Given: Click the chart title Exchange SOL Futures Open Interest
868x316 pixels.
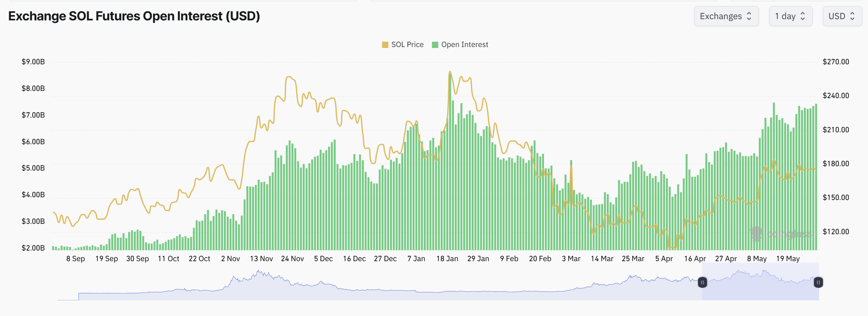Looking at the screenshot, I should [134, 16].
